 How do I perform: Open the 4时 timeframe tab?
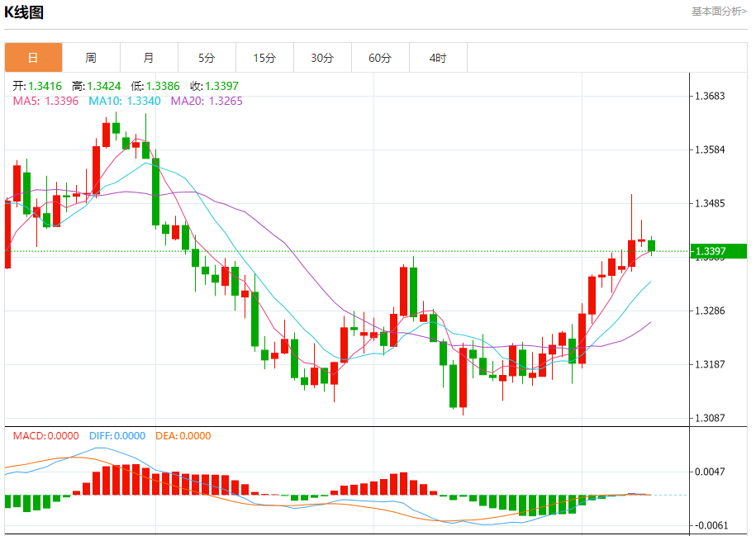click(438, 58)
